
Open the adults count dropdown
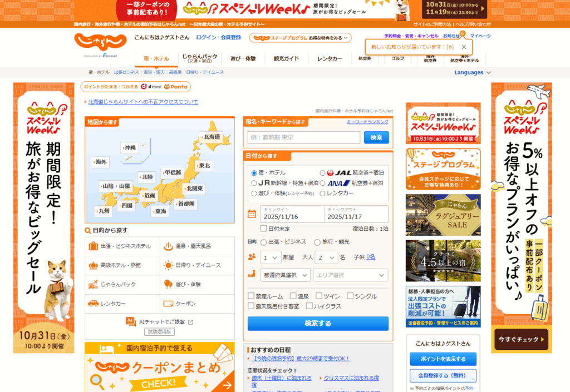pos(327,257)
